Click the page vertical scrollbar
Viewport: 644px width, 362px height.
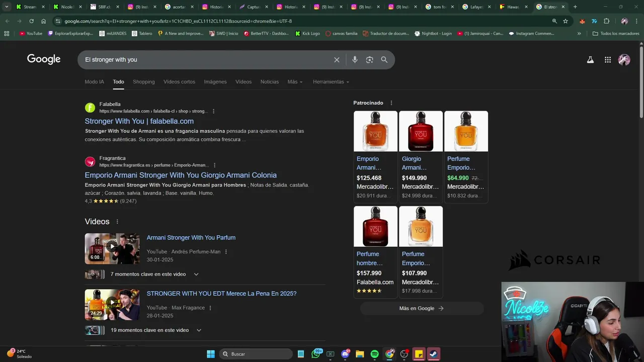tap(641, 83)
